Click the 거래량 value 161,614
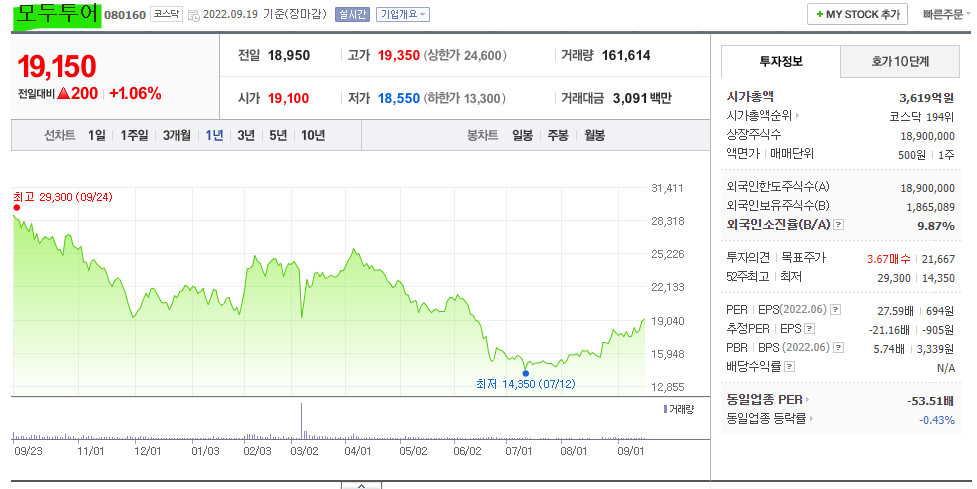 626,55
